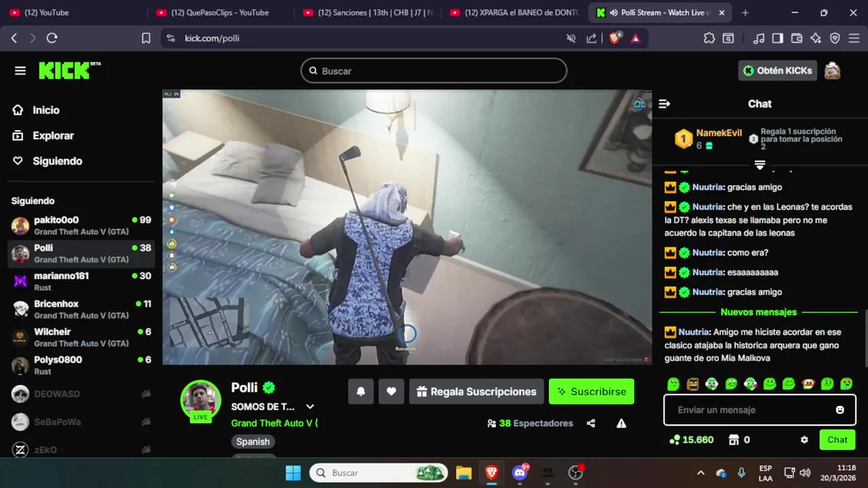Viewport: 868px width, 488px height.
Task: Click the browser share page icon
Action: pos(591,39)
